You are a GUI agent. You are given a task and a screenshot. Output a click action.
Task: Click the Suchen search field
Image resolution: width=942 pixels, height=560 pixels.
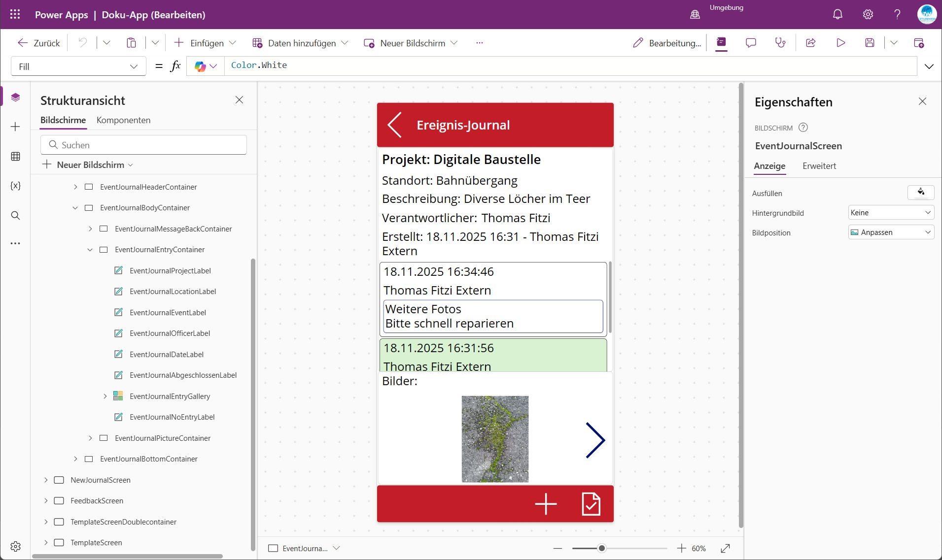coord(143,145)
